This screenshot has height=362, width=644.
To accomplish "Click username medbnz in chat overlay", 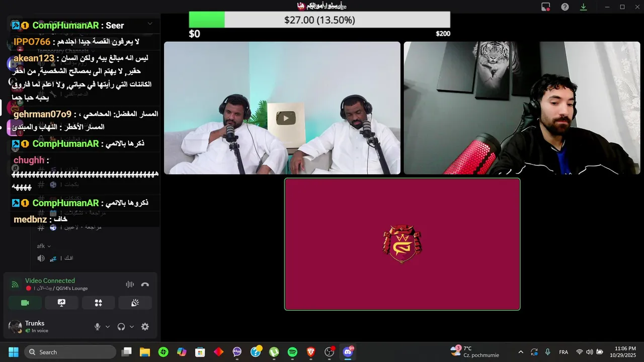I will (x=30, y=219).
